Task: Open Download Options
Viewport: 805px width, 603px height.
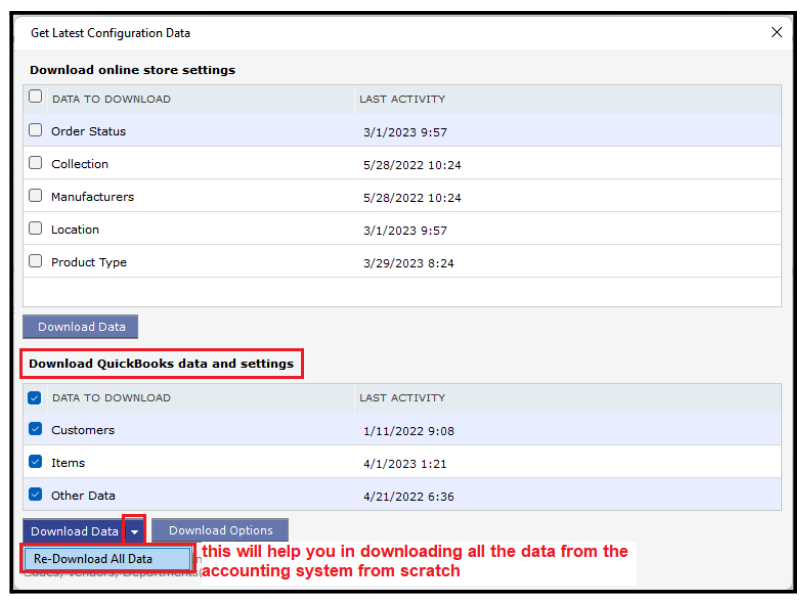Action: click(220, 530)
